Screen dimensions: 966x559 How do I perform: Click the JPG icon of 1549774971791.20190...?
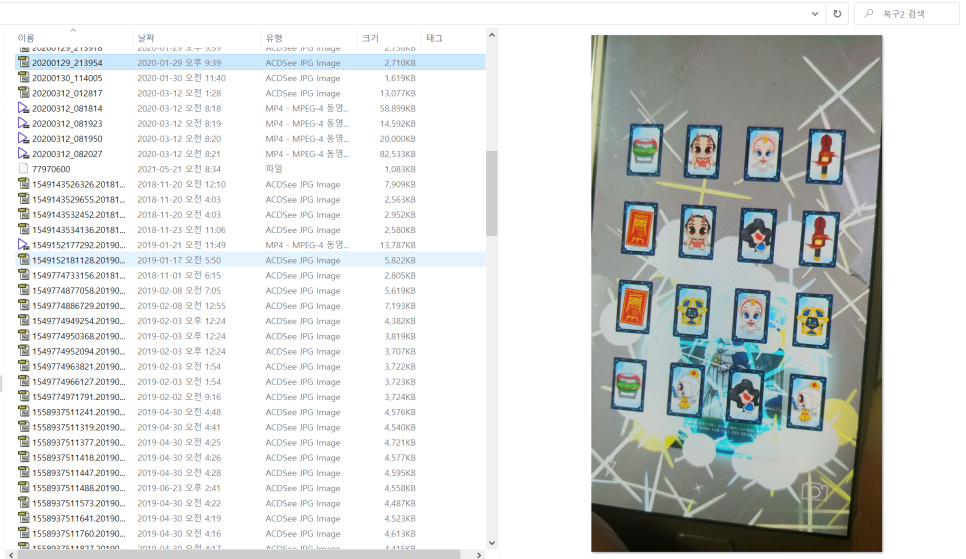[x=23, y=396]
